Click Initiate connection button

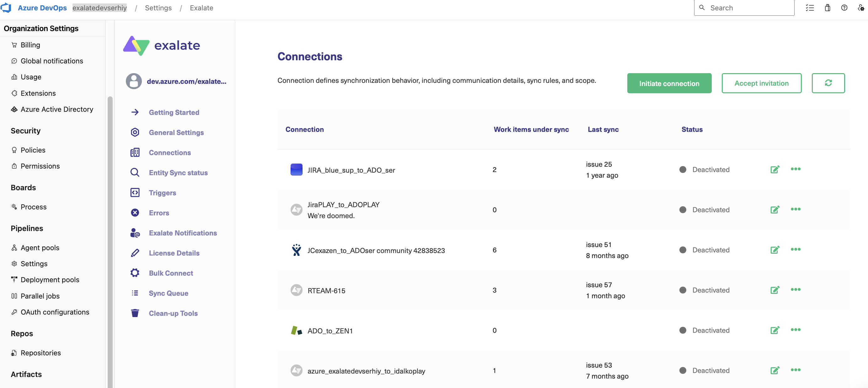click(669, 83)
